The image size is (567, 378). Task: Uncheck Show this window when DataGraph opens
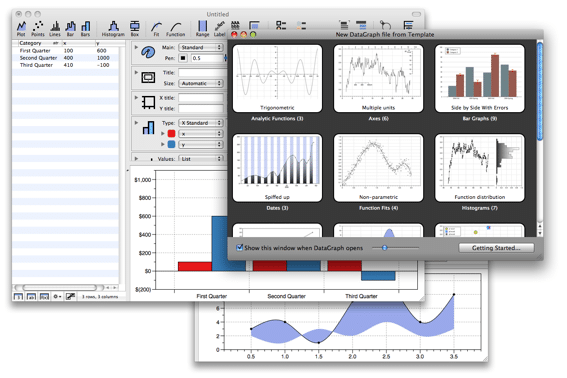coord(239,248)
